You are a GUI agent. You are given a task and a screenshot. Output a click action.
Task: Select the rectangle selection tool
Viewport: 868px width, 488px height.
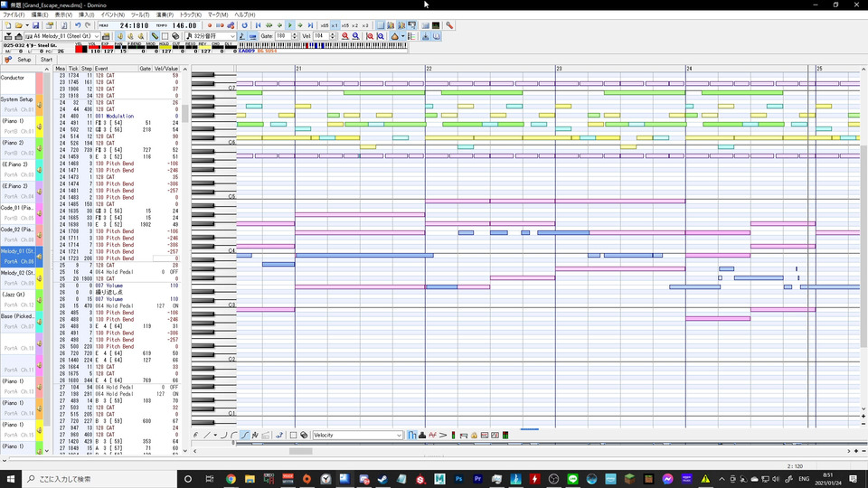click(165, 36)
